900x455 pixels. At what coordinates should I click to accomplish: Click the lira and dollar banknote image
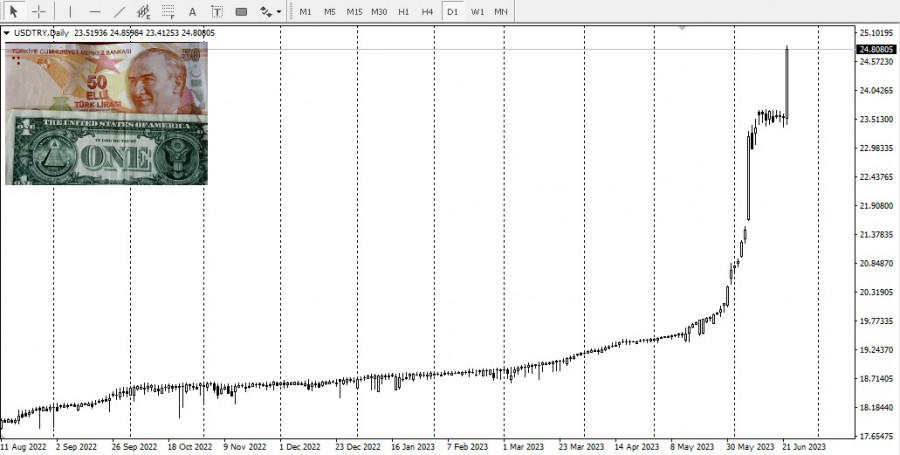tap(106, 113)
